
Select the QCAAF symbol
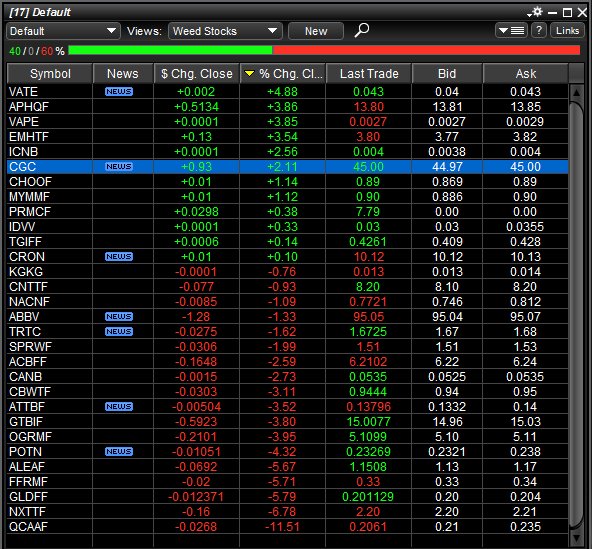click(x=28, y=526)
